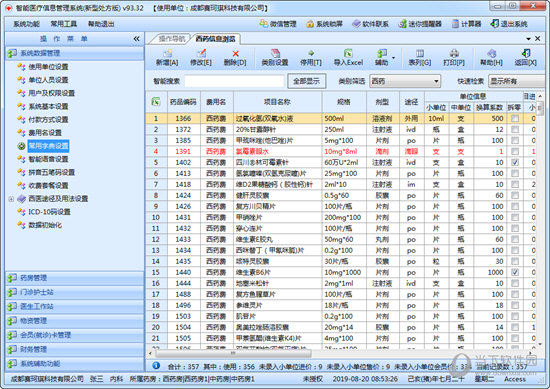550x389 pixels.
Task: Expand the 物资管理 section
Action: [74, 321]
